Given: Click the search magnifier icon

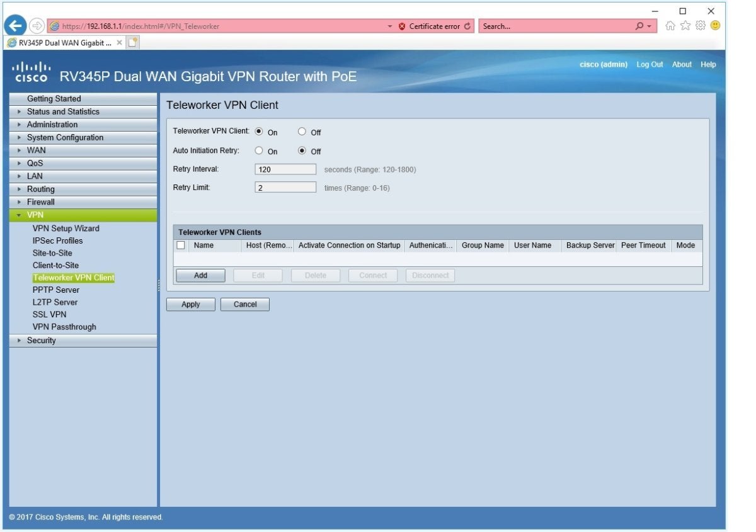Looking at the screenshot, I should point(639,26).
